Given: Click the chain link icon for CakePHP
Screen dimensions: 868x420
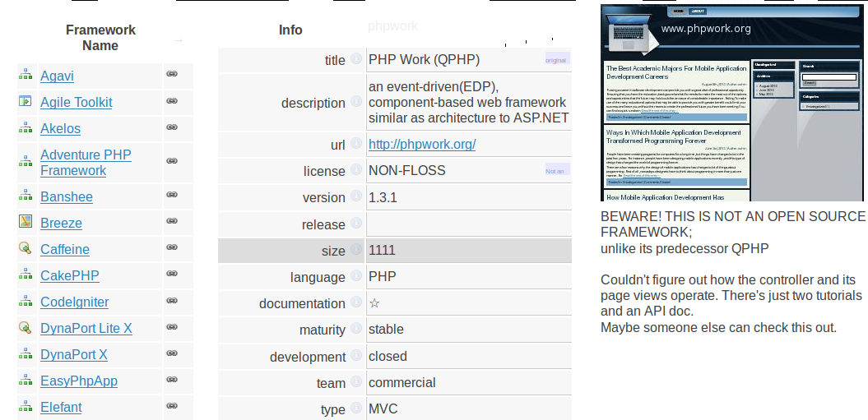Looking at the screenshot, I should 172,274.
